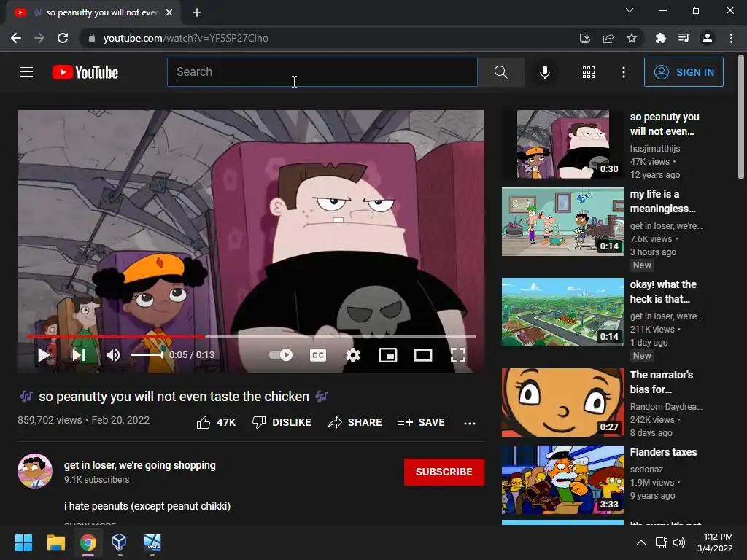Adjust the player volume slider
Screen dimensions: 747x560
coord(147,355)
